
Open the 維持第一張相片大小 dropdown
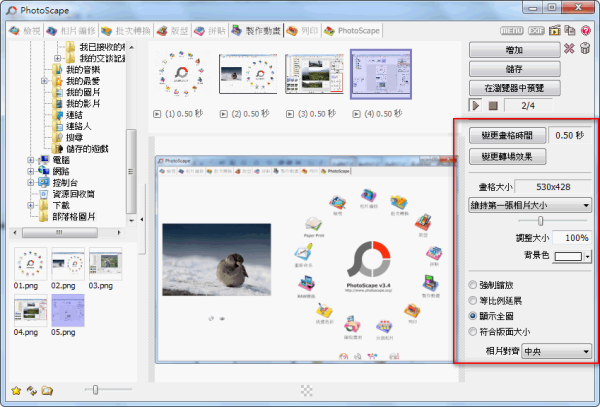pos(529,205)
